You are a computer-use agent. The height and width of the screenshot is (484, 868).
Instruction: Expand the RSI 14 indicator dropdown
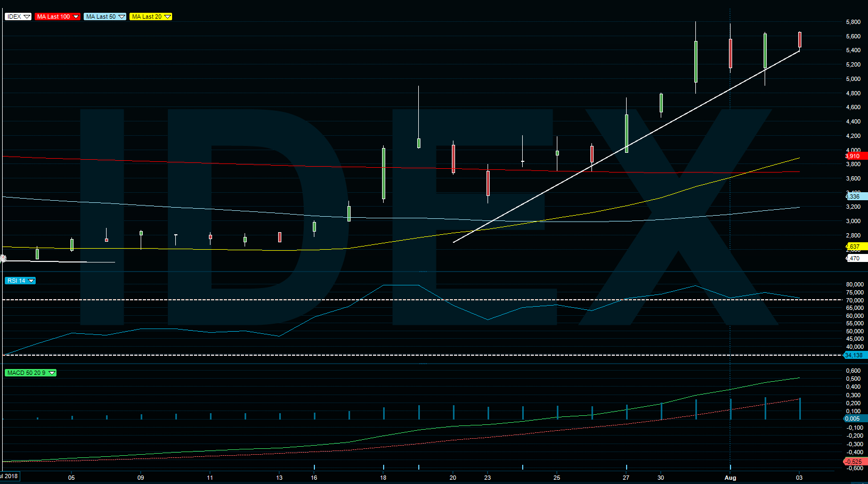click(x=20, y=281)
